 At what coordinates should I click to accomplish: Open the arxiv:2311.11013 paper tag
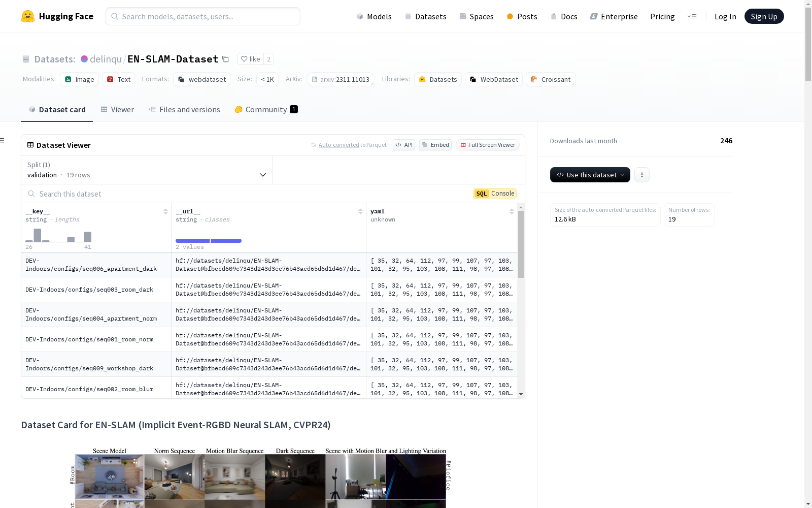(341, 79)
